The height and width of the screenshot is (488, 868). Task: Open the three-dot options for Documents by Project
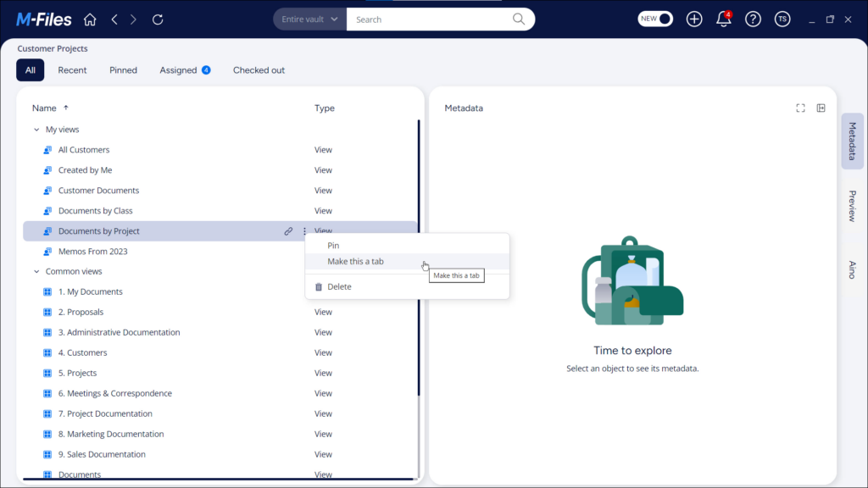[x=303, y=230]
